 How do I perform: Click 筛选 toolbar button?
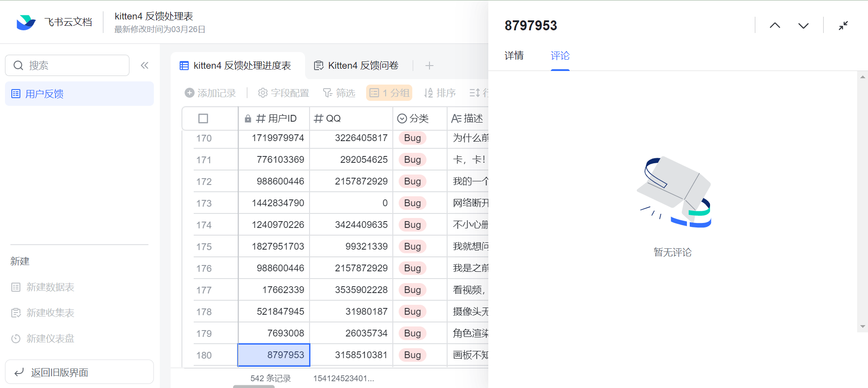tap(339, 93)
